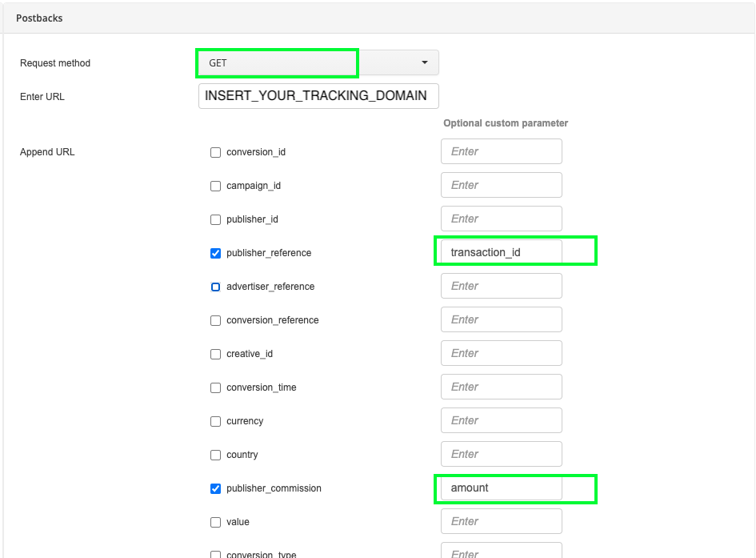Enable the campaign_id checkbox
Viewport: 756px width, 558px height.
coord(215,187)
